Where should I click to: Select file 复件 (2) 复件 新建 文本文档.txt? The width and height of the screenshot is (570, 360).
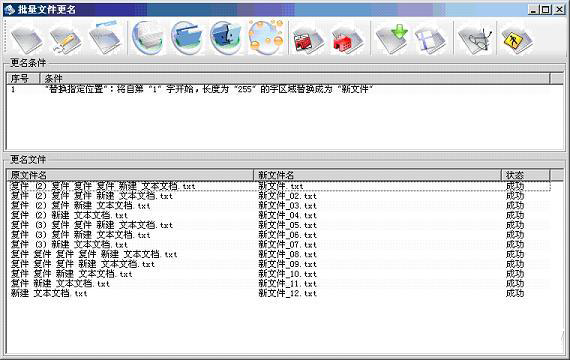pos(80,206)
